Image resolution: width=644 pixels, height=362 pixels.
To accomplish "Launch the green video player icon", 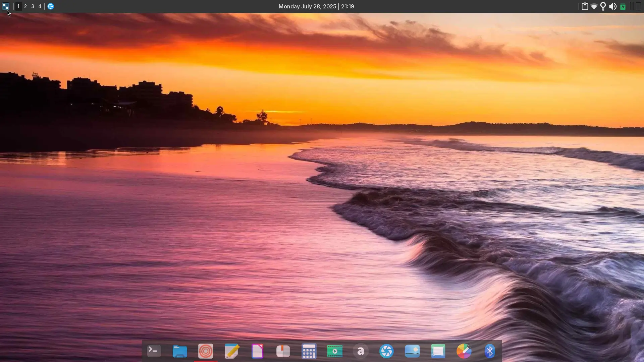I will pos(334,351).
